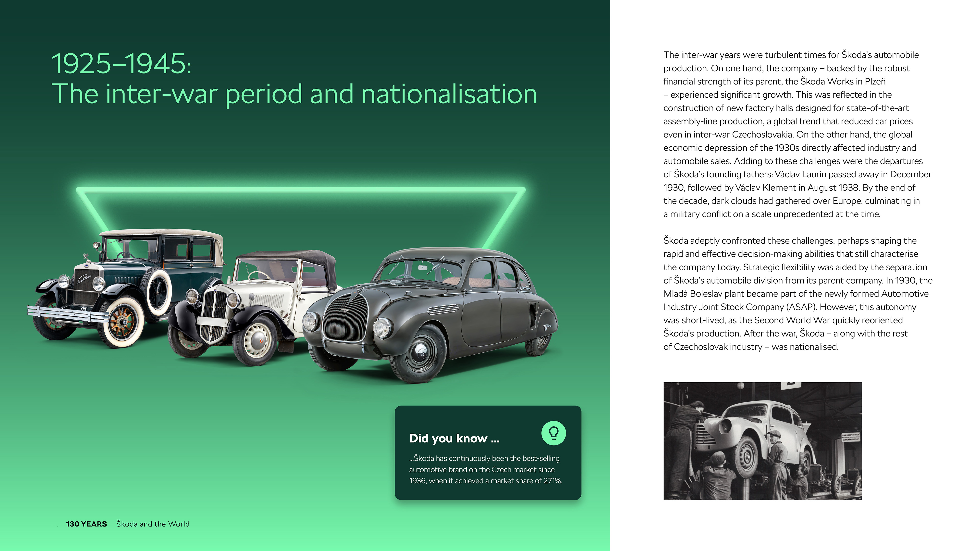Click the black-and-white factory assembly photo
980x551 pixels.
pos(762,441)
